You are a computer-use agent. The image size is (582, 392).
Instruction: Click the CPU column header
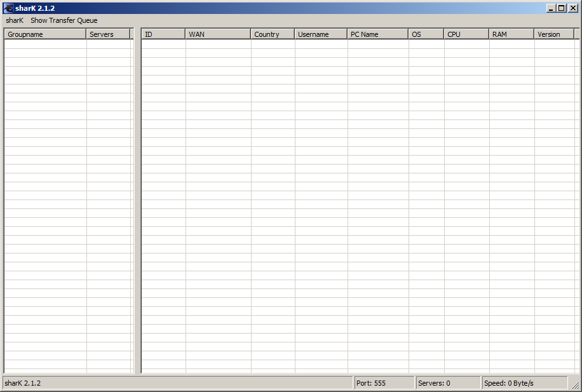[x=466, y=34]
